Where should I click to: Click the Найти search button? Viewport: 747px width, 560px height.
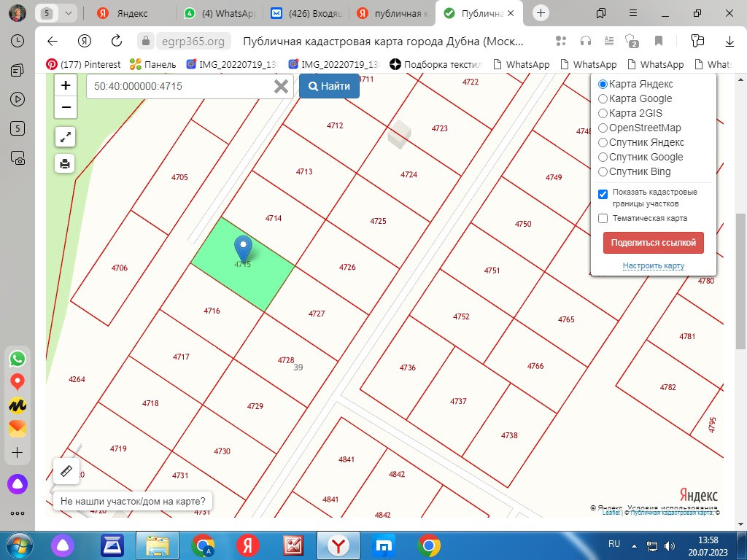pyautogui.click(x=329, y=86)
